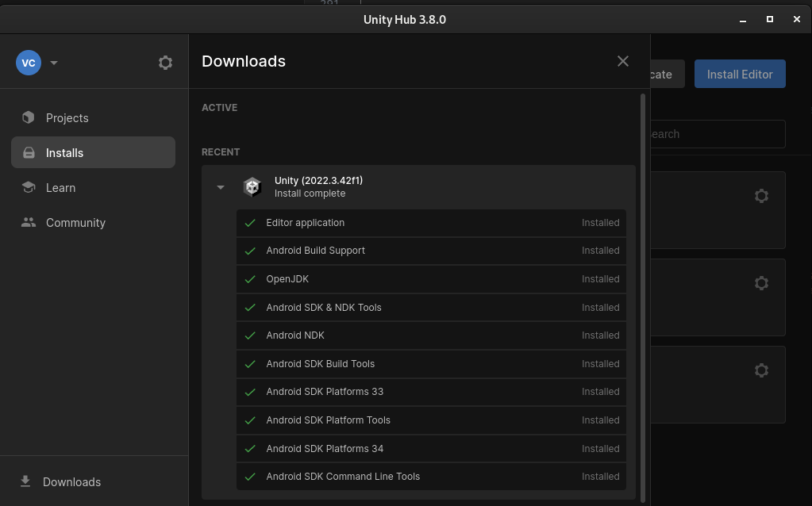Open settings gear of the first editor install

761,196
